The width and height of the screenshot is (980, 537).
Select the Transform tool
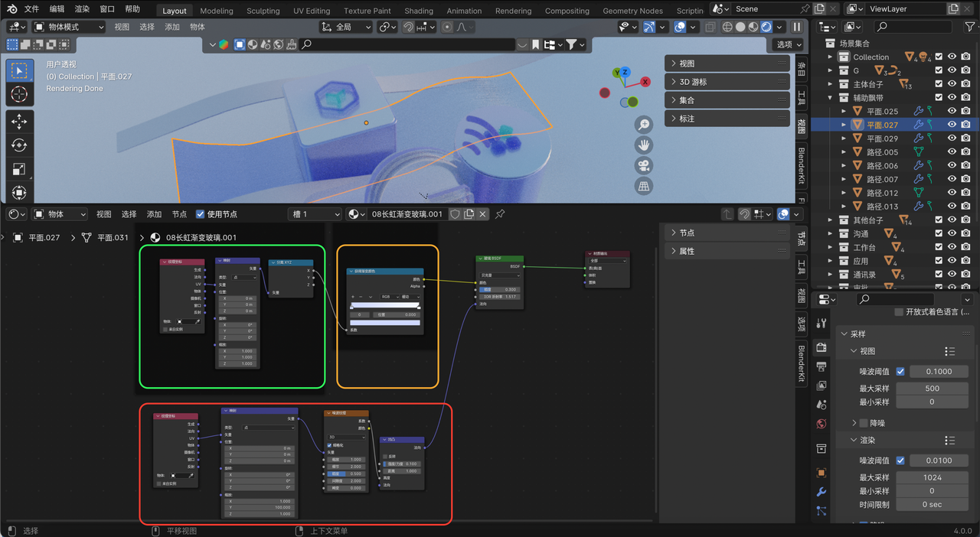[x=19, y=193]
